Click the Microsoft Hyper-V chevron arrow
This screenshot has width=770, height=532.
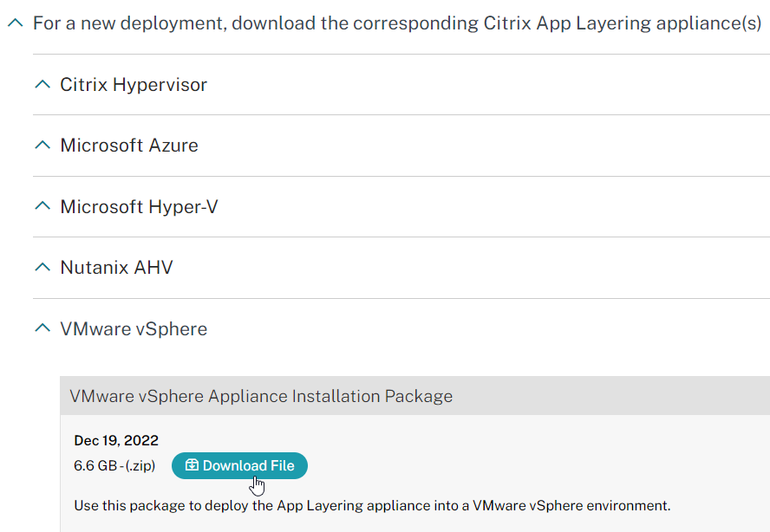point(42,206)
